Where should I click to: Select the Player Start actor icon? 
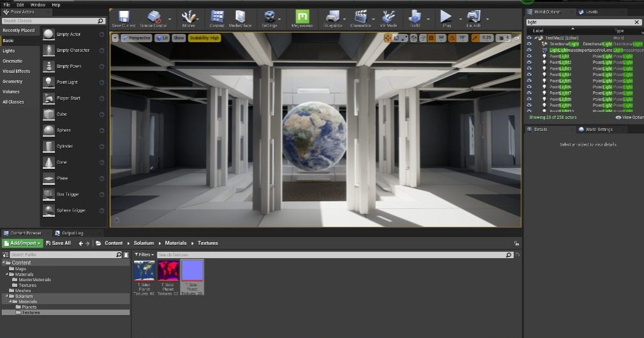pyautogui.click(x=49, y=98)
